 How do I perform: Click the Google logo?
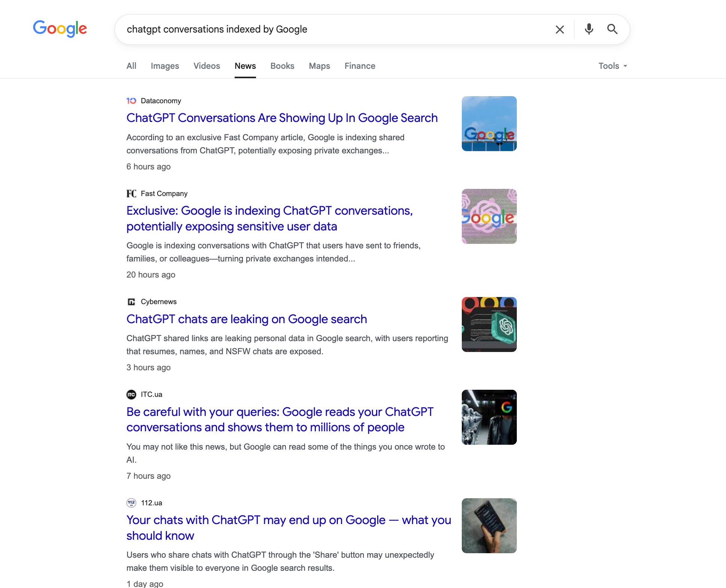[60, 29]
